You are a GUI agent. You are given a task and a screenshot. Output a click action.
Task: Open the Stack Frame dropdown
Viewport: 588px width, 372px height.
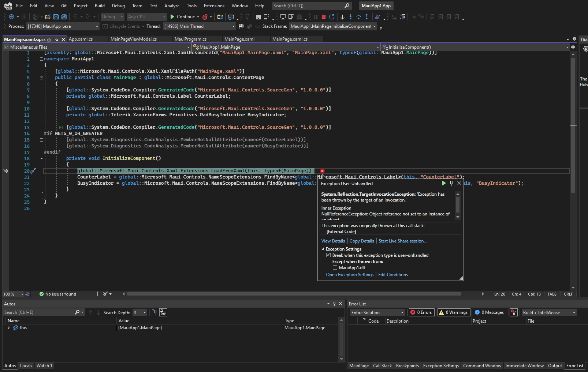coord(375,26)
